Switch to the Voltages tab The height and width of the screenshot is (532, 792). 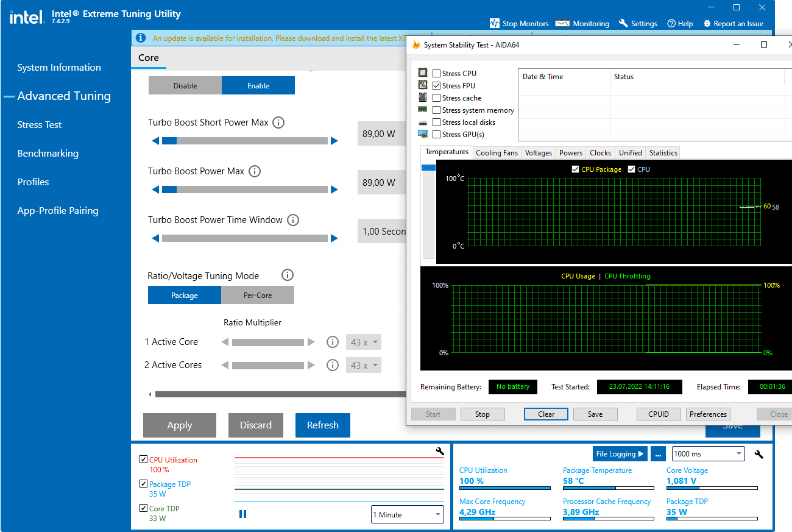(x=539, y=153)
